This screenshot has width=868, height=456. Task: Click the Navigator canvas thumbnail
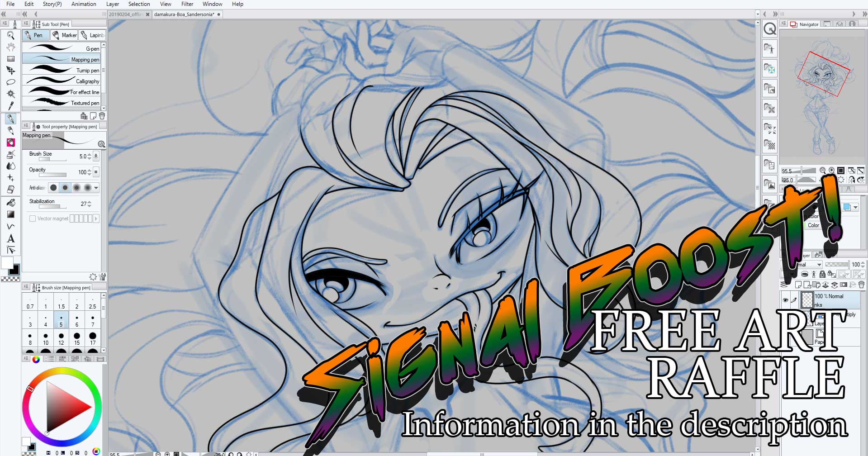(823, 97)
